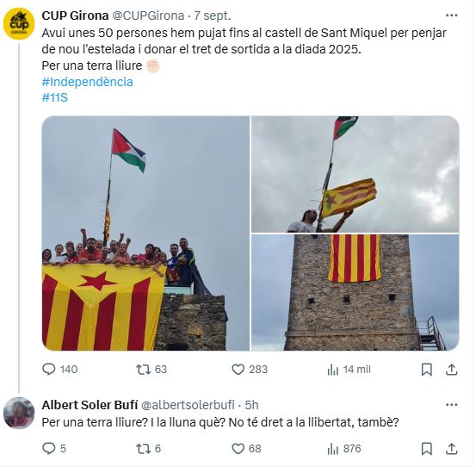
Task: Open photo of crowd holding estelada
Action: coord(145,233)
